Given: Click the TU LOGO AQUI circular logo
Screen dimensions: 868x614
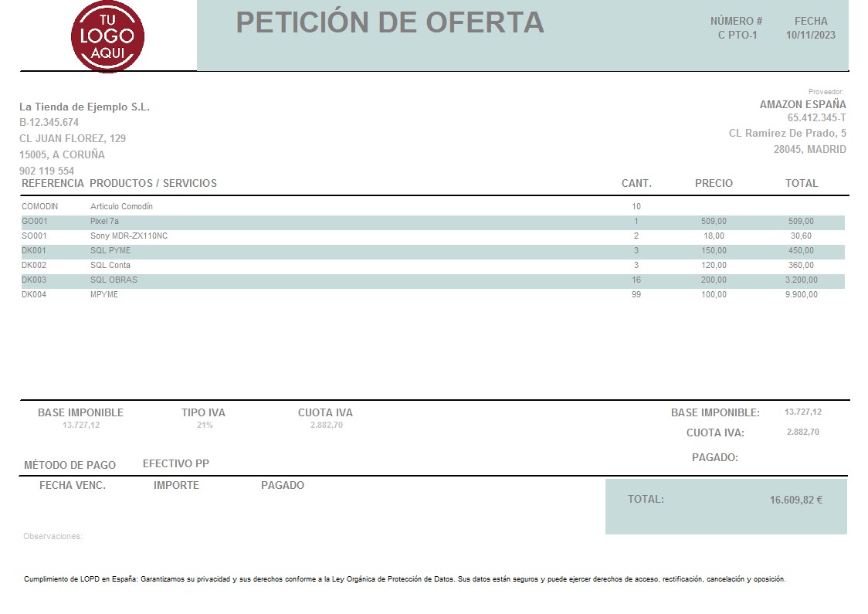Looking at the screenshot, I should (107, 36).
